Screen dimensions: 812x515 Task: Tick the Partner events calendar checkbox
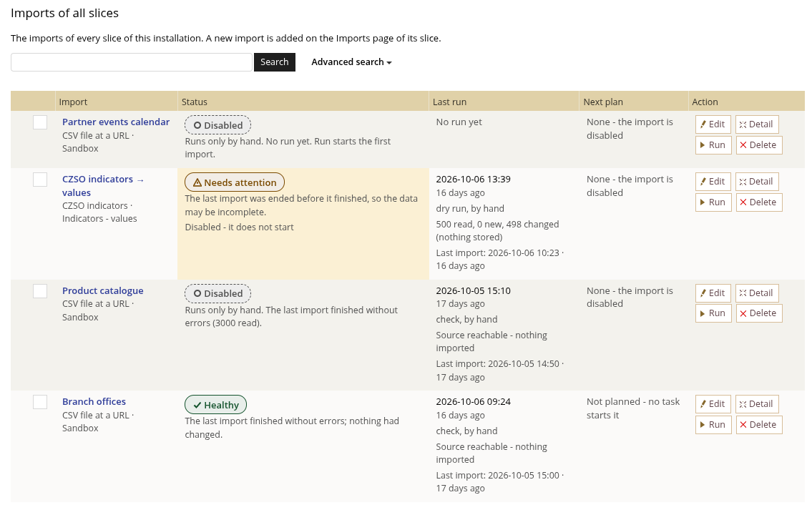(x=40, y=122)
